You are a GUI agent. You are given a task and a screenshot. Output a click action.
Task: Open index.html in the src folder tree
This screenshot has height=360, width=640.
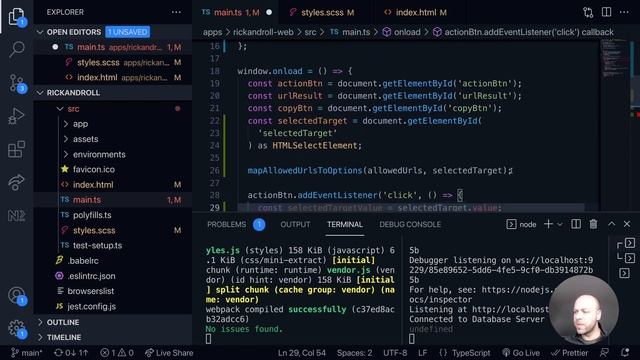pyautogui.click(x=113, y=185)
